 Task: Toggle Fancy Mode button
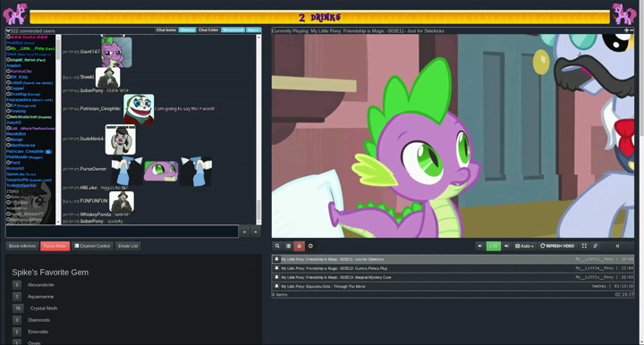55,246
